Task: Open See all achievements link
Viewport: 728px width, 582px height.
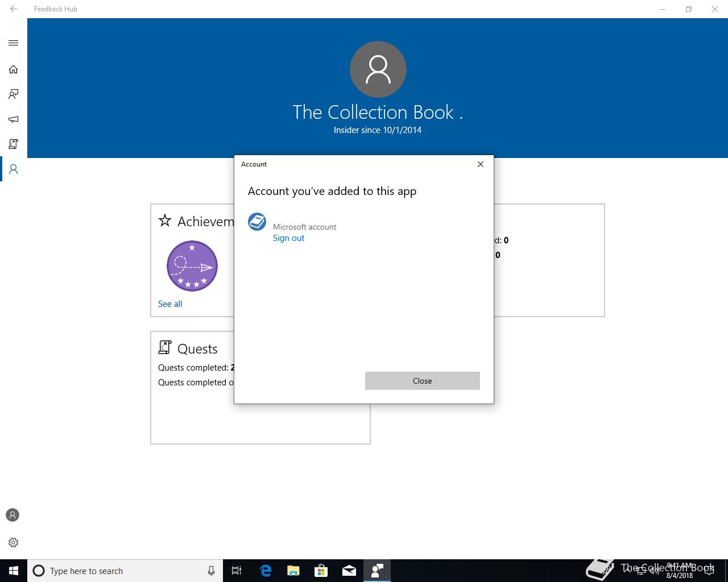Action: click(x=170, y=304)
